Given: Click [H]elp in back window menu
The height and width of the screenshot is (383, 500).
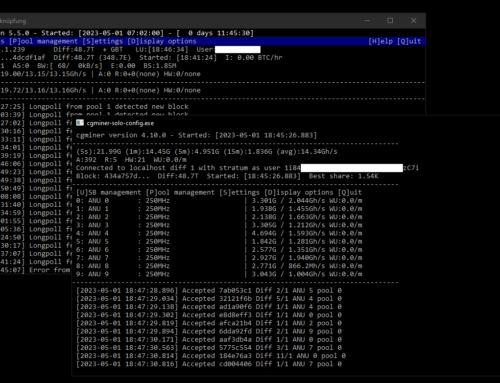Looking at the screenshot, I should (x=381, y=41).
